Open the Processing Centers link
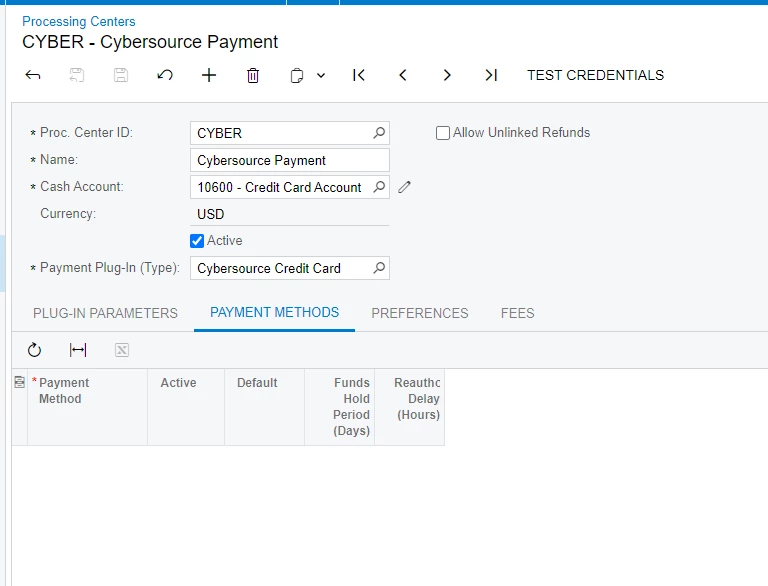 (79, 22)
